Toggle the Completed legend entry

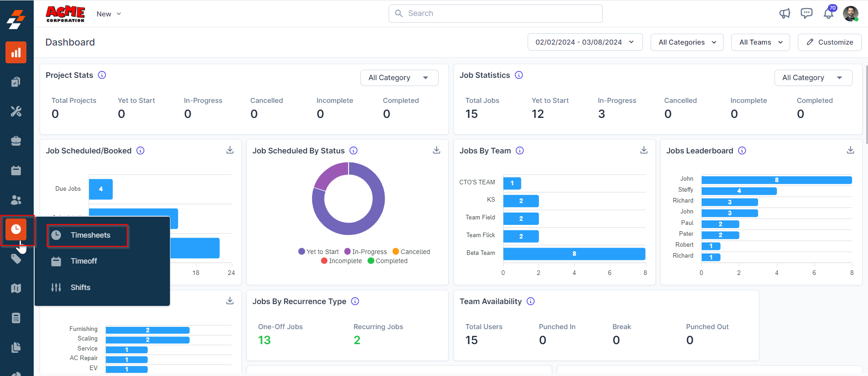point(387,261)
